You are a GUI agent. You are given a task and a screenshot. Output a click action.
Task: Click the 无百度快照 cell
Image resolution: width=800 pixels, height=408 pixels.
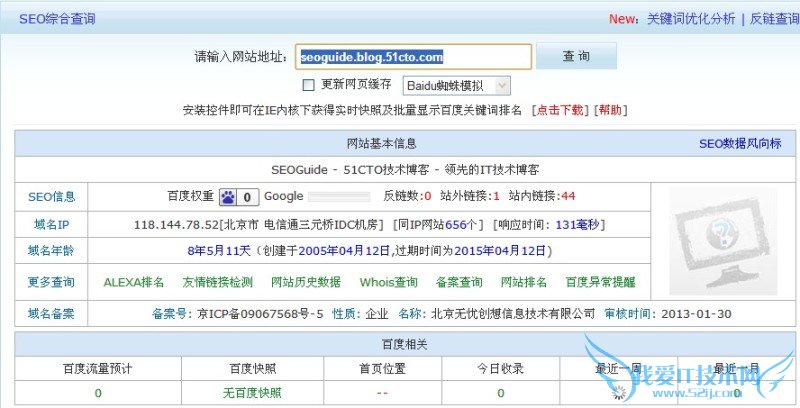(x=252, y=393)
